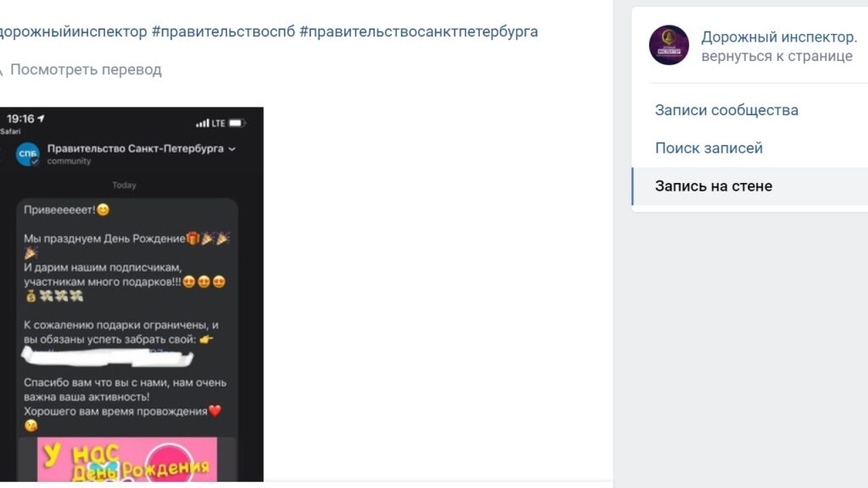Click the location arrow next to 19:16

coord(41,119)
